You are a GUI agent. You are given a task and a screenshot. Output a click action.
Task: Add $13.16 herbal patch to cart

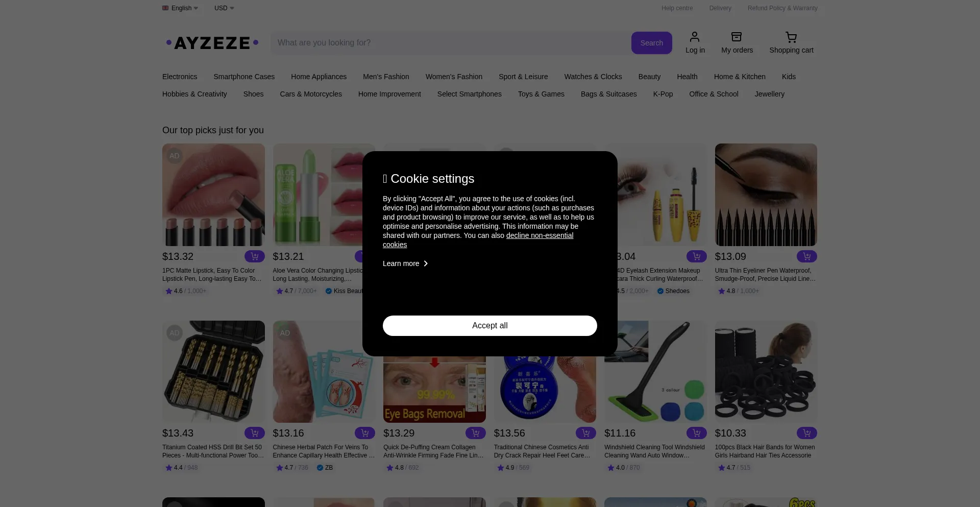tap(364, 433)
